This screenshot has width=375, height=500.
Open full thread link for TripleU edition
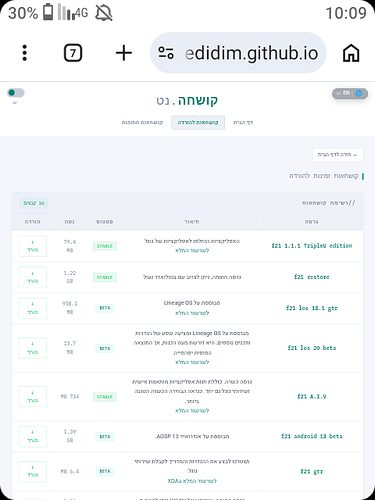[x=192, y=251]
